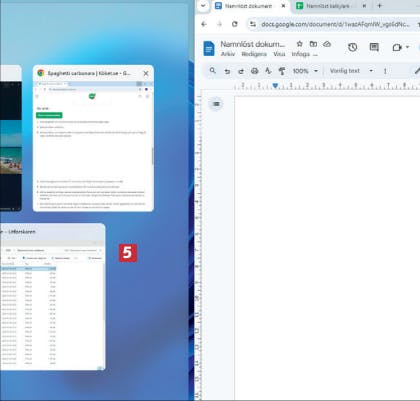Show the document outline toggle
The width and height of the screenshot is (420, 401).
pyautogui.click(x=216, y=104)
